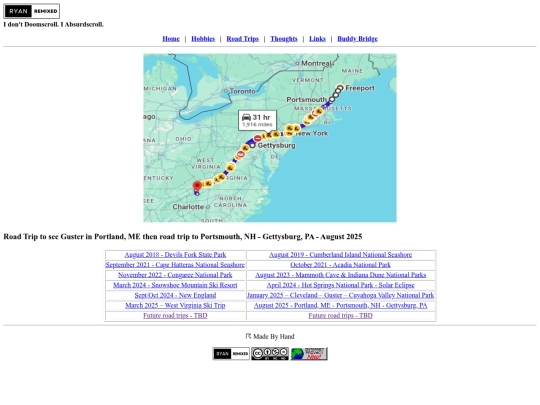Open April 2024 - Hot Springs Solar Eclipse link
Image resolution: width=540 pixels, height=405 pixels.
[x=340, y=285]
